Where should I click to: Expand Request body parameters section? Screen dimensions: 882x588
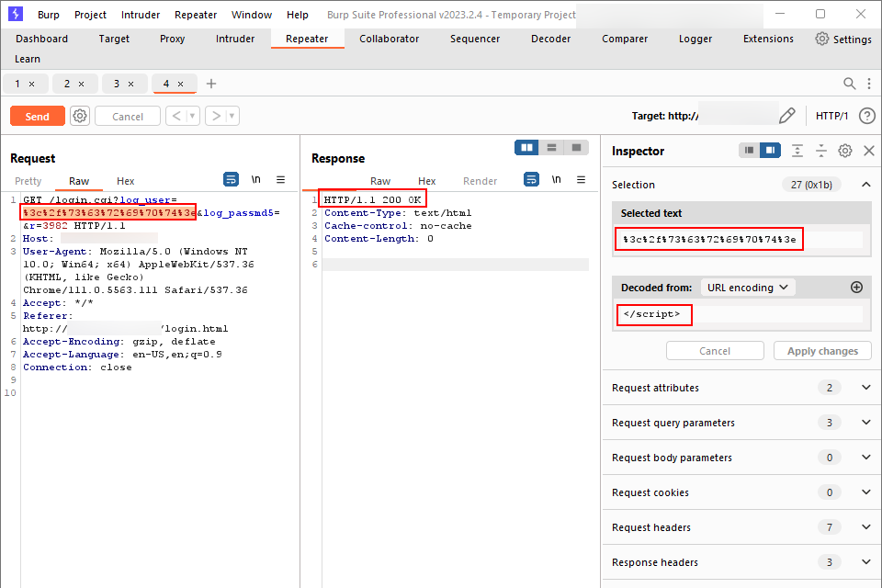click(x=866, y=458)
